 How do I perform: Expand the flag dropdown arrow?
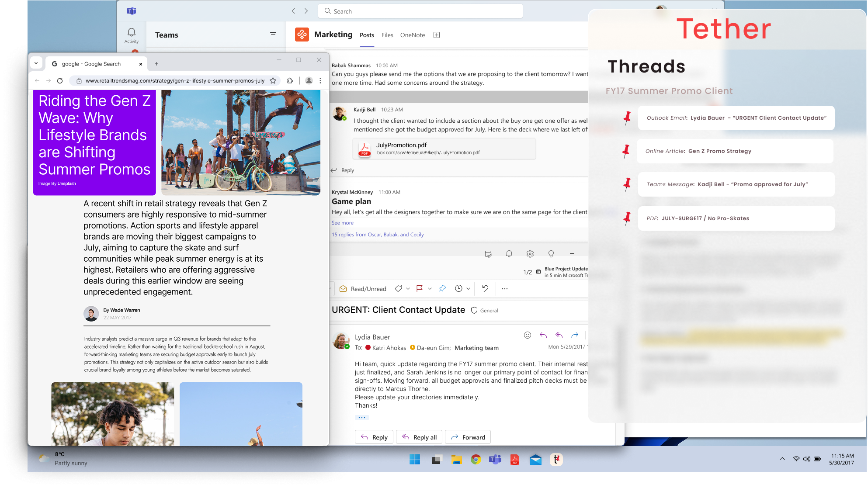pyautogui.click(x=430, y=289)
